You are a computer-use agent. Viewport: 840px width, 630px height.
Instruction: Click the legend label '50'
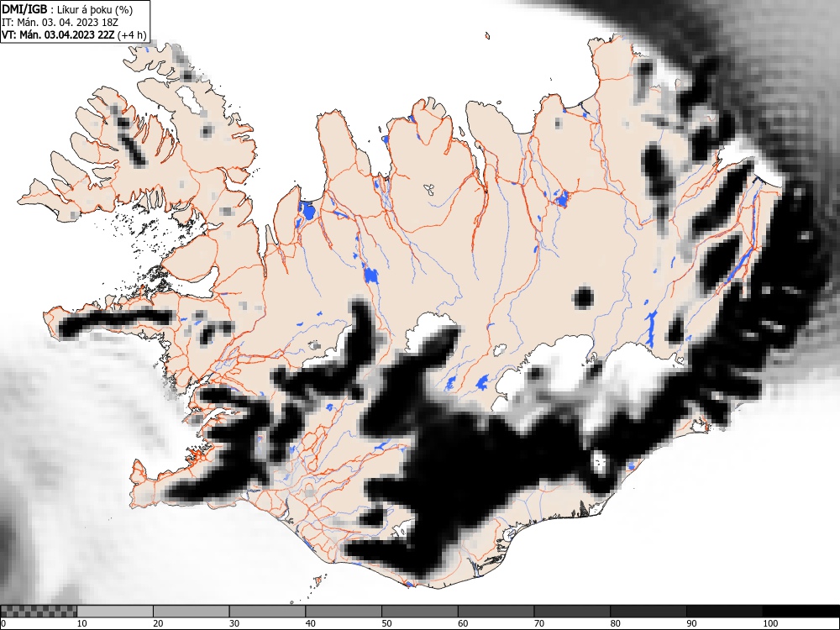coord(386,623)
